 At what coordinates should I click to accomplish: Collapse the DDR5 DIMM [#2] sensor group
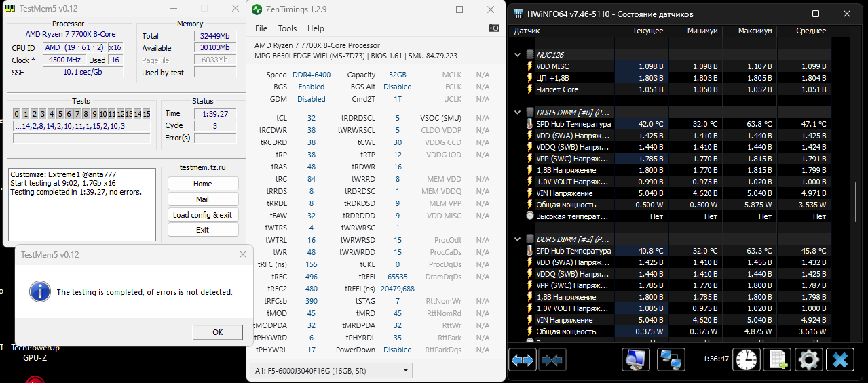click(x=518, y=239)
